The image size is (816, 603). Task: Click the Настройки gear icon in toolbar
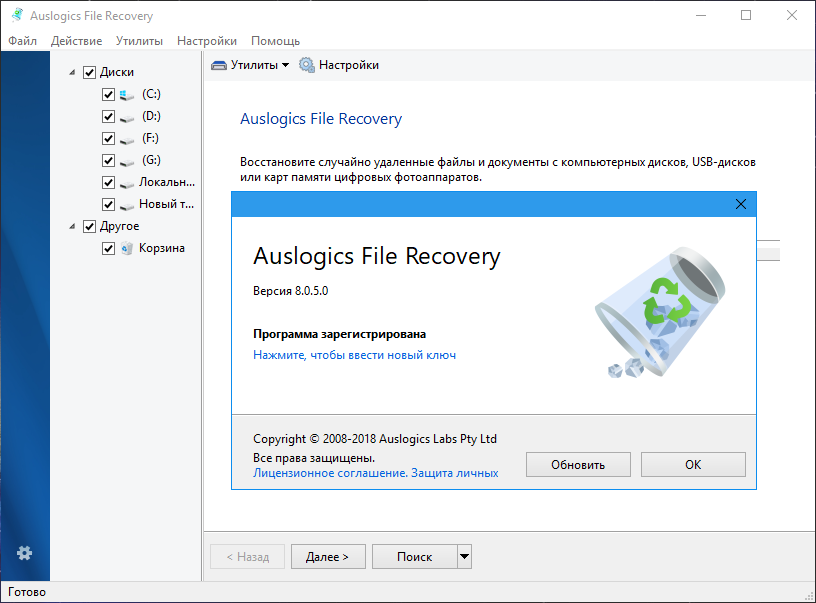(x=307, y=65)
